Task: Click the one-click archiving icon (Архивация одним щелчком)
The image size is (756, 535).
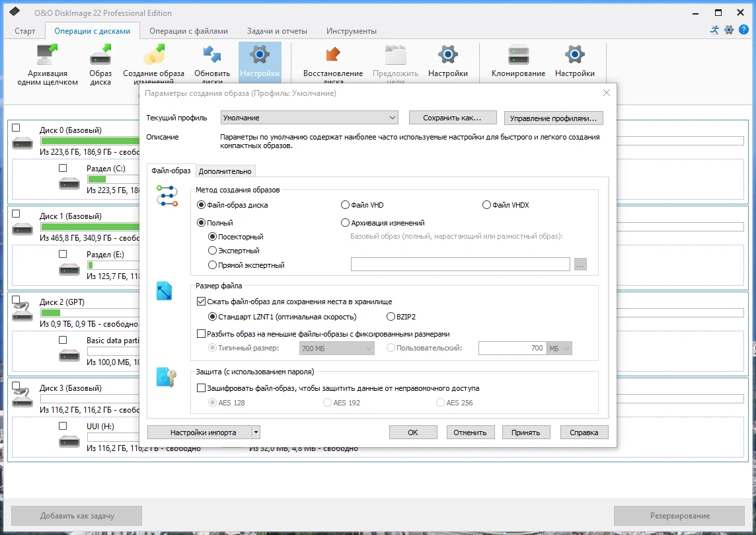Action: pos(48,56)
